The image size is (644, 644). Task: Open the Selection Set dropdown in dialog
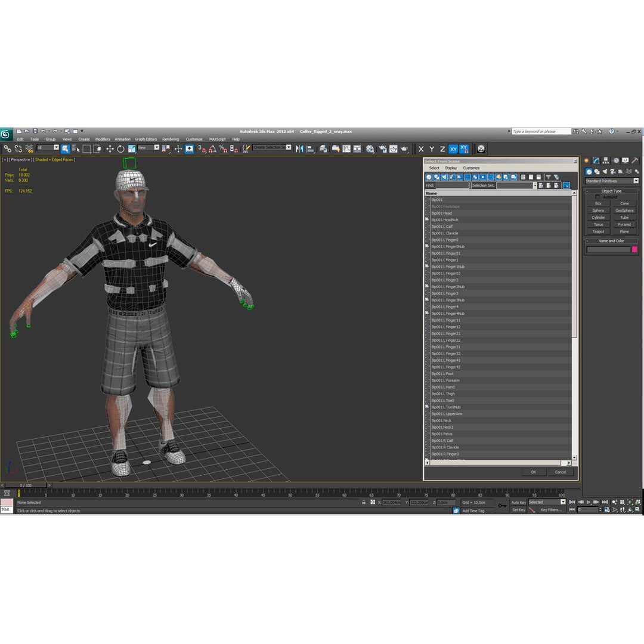[535, 185]
